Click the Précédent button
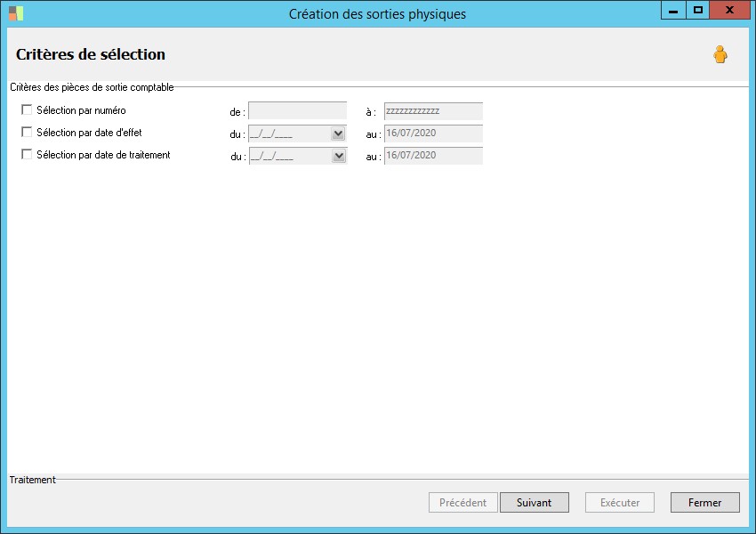The image size is (756, 534). click(x=463, y=503)
